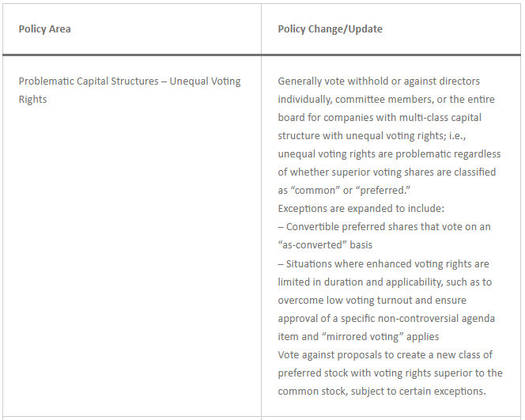This screenshot has height=420, width=525.
Task: Click "Vote against proposals to create a new class of"
Action: [x=385, y=354]
